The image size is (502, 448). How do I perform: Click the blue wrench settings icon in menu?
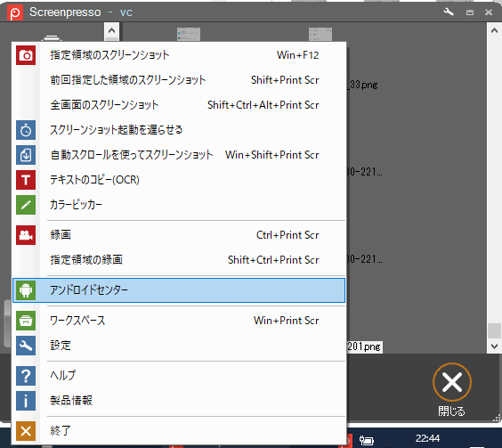[26, 346]
